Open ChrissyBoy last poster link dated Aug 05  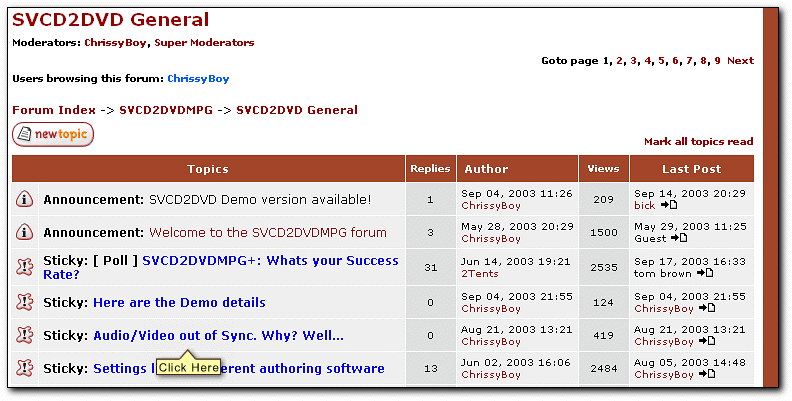pos(664,375)
